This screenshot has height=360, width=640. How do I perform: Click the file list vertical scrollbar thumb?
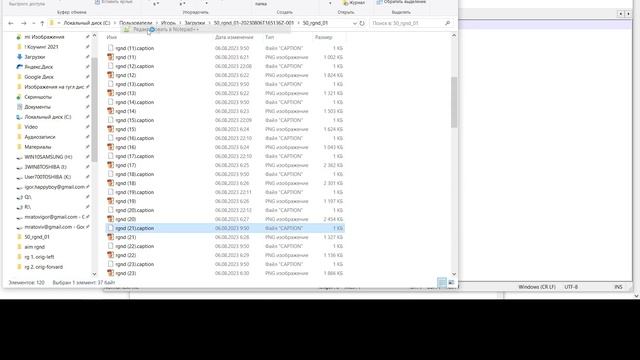tap(454, 102)
